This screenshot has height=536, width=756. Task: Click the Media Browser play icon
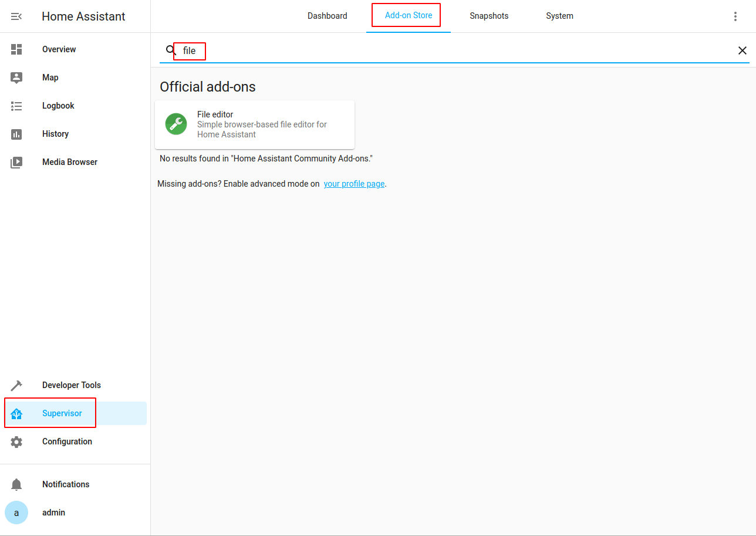pyautogui.click(x=16, y=162)
